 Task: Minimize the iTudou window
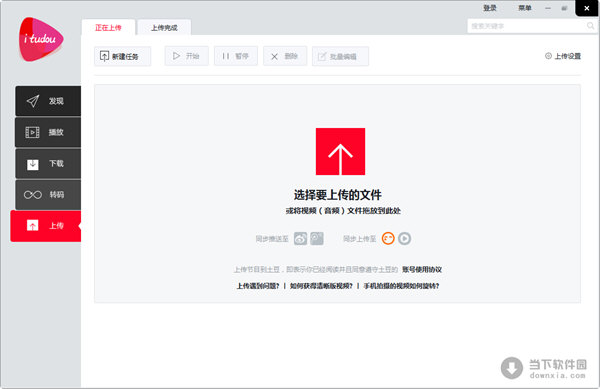coord(548,8)
